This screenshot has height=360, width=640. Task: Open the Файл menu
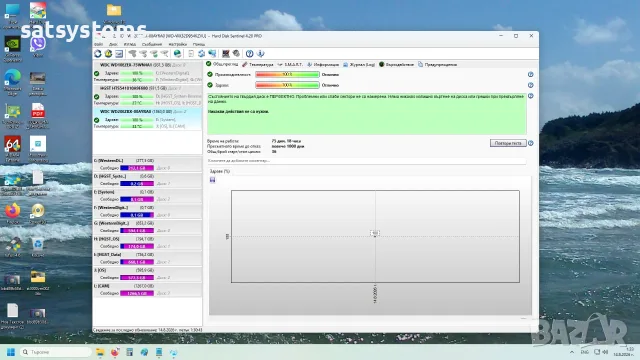click(98, 44)
